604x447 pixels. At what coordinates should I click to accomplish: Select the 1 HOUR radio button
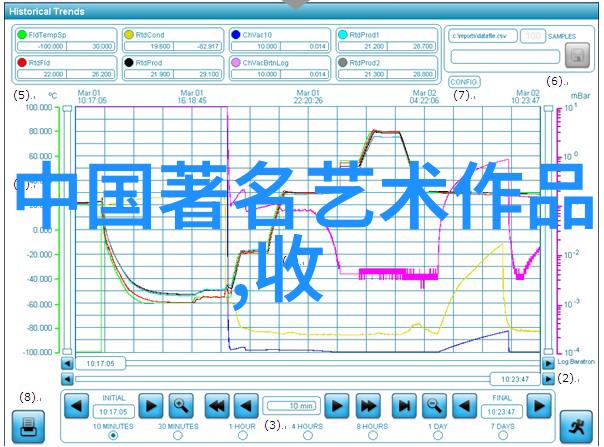coord(242,435)
